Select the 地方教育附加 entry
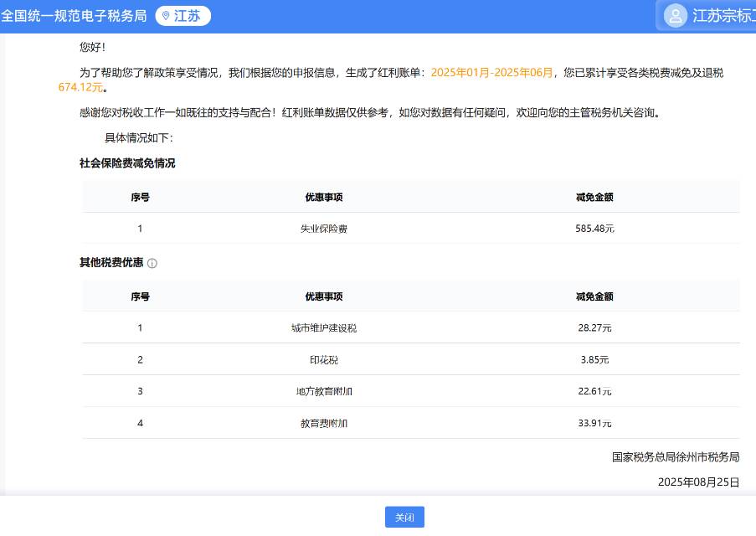This screenshot has width=756, height=536. [323, 391]
